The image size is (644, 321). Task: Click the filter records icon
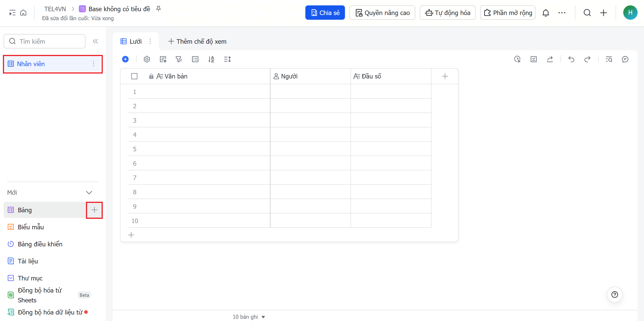click(x=179, y=59)
